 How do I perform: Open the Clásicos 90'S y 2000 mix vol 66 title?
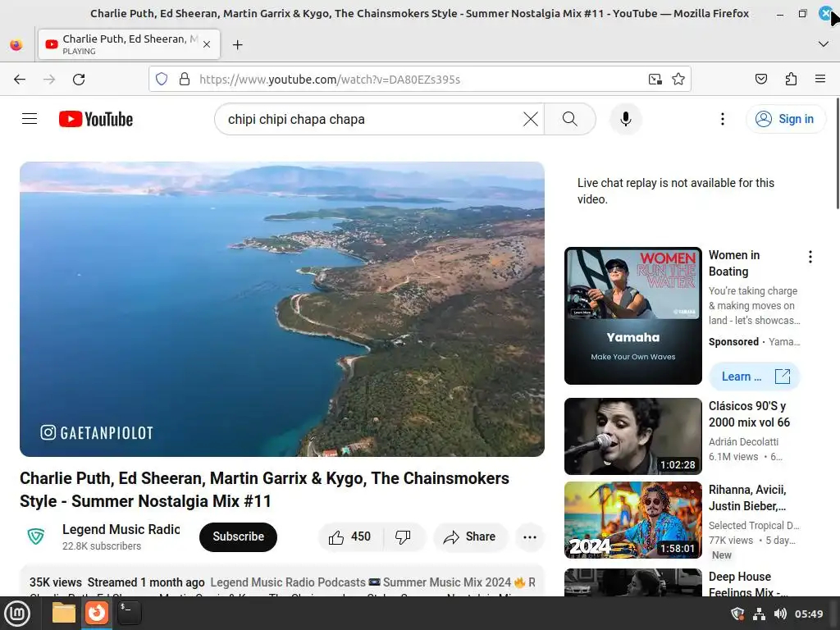pos(749,414)
